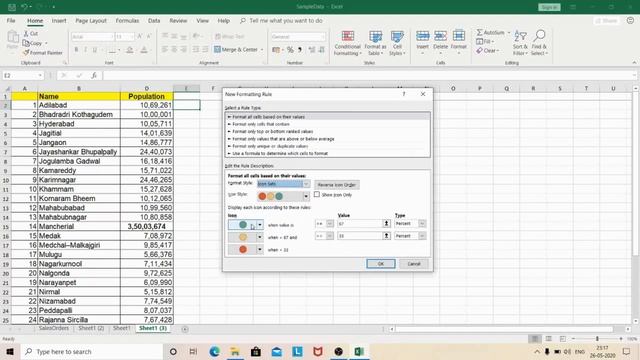Select 'Use a formula to determine' rule type
The width and height of the screenshot is (640, 360).
click(x=328, y=153)
